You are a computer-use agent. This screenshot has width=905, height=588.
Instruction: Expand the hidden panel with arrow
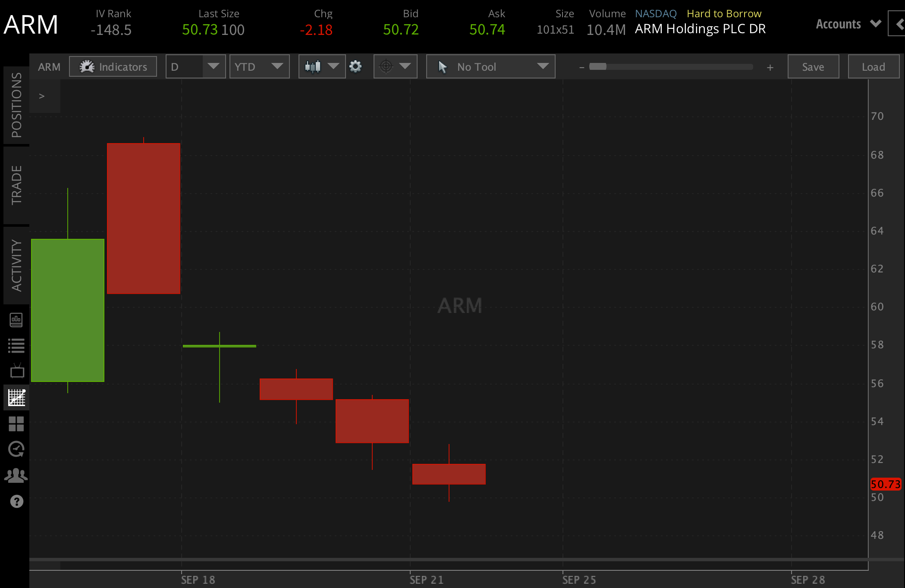point(42,96)
